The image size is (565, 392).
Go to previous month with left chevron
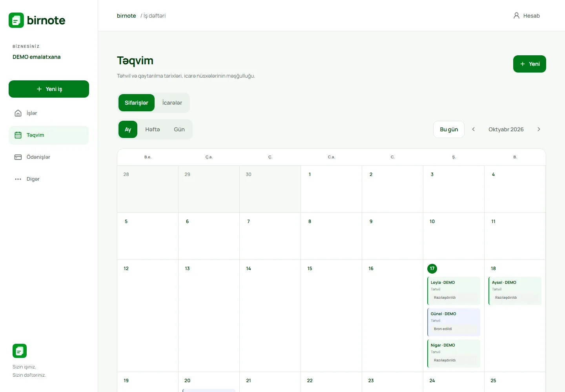(474, 129)
